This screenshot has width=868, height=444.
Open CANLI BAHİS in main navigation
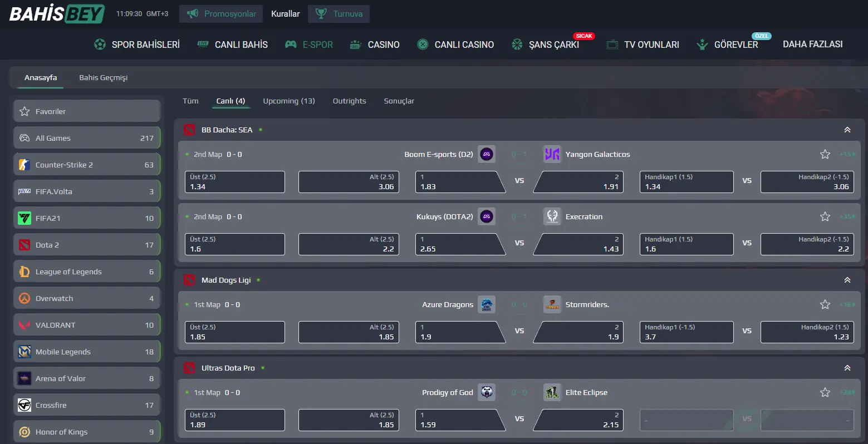click(233, 45)
